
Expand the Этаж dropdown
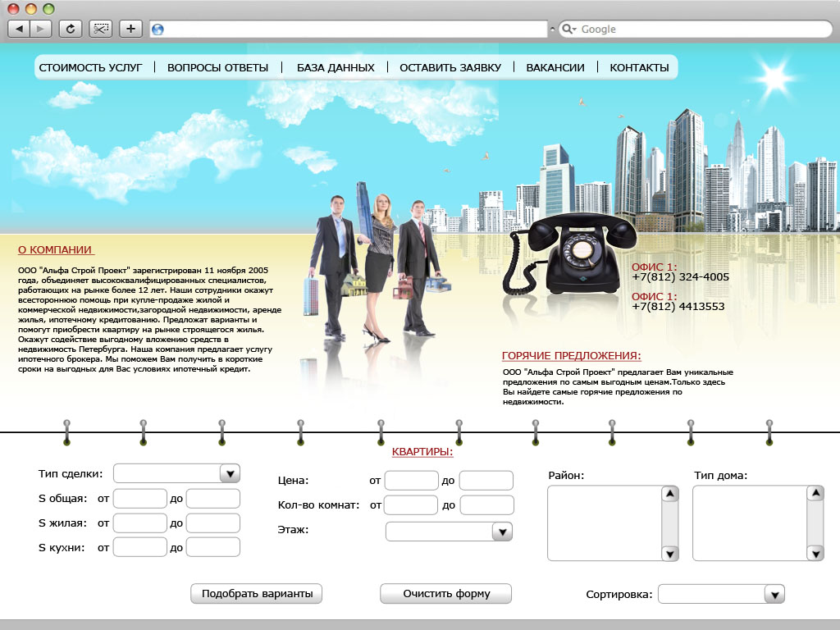(502, 532)
